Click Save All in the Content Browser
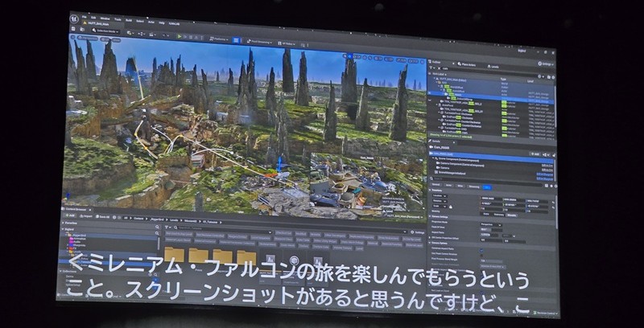This screenshot has height=328, width=644. (103, 216)
